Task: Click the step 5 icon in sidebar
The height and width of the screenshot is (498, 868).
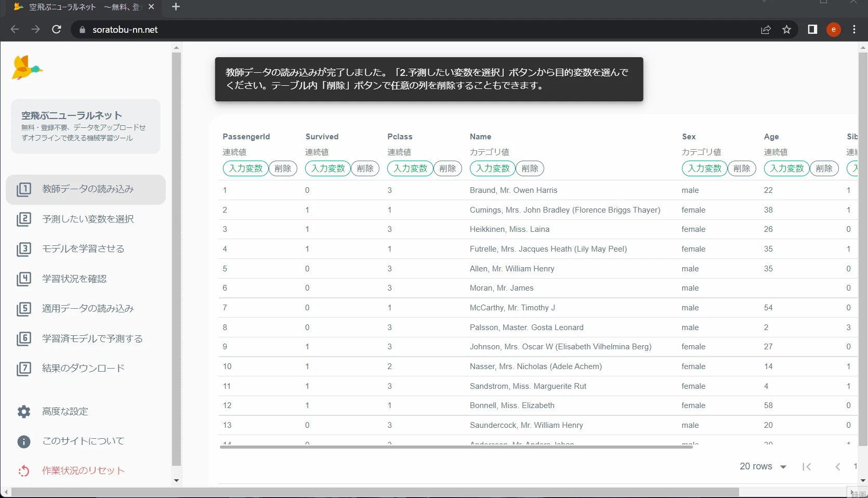Action: [24, 309]
